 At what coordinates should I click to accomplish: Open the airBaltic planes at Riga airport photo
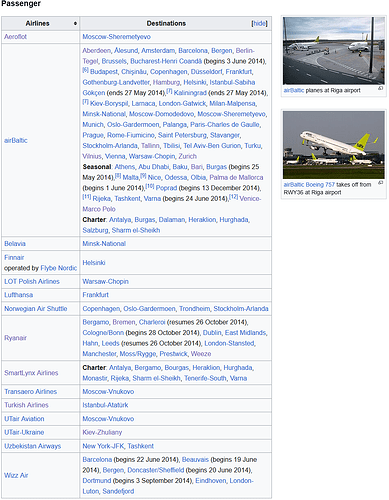point(333,51)
